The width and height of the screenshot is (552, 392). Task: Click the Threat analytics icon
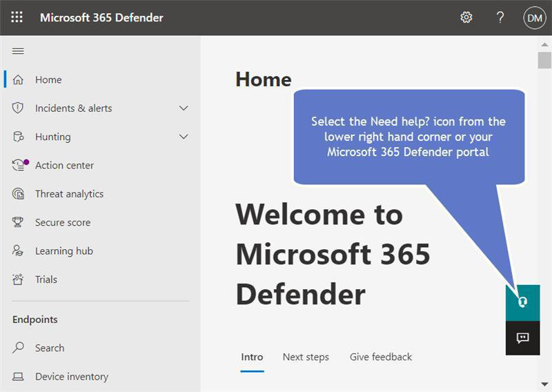click(x=19, y=194)
